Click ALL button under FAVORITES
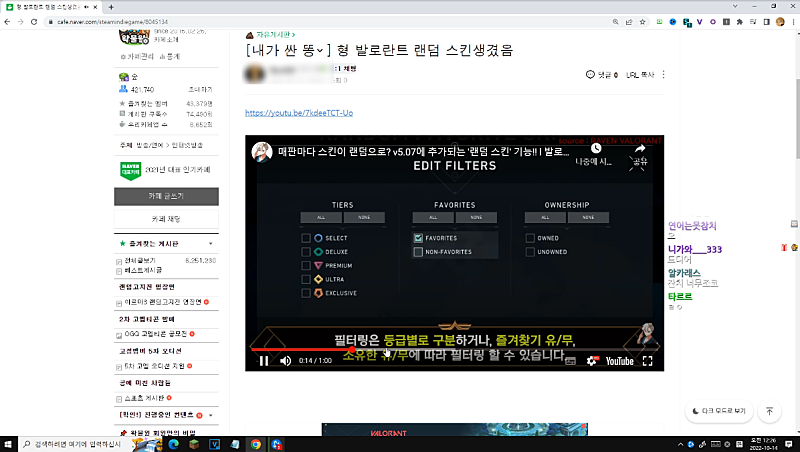The height and width of the screenshot is (452, 800). [x=433, y=217]
